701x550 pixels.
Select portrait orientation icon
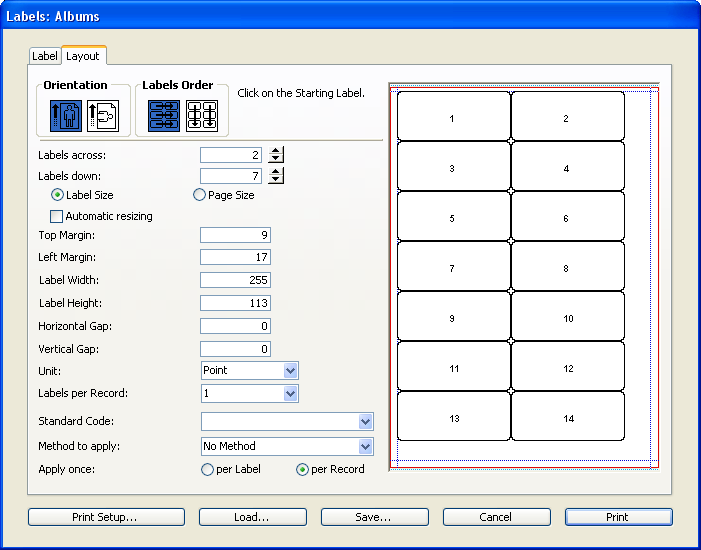pos(65,116)
